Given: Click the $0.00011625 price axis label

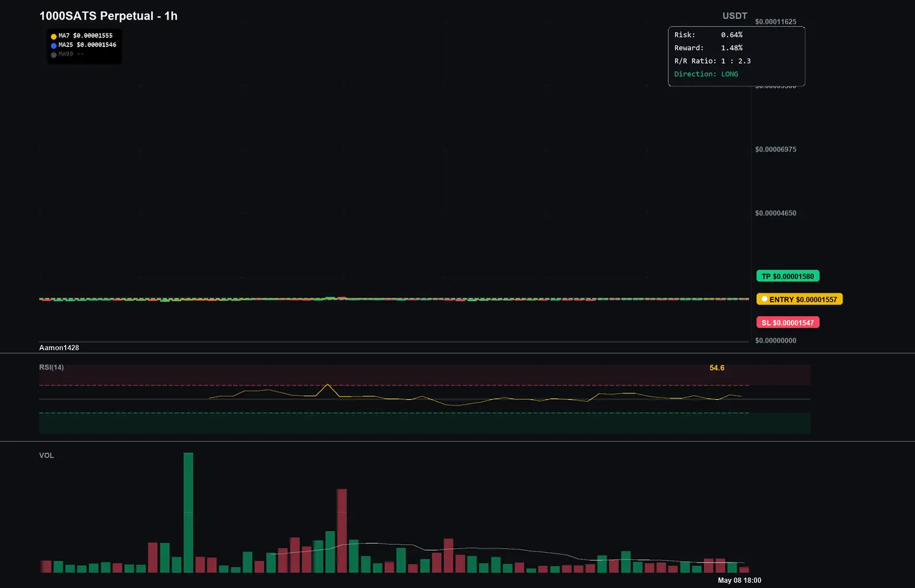Looking at the screenshot, I should [776, 22].
